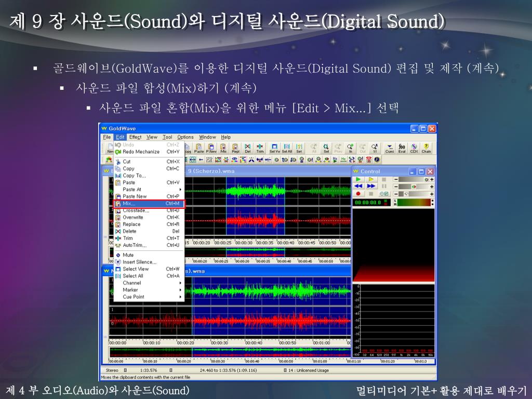Click the Repl replace toolbar icon
Viewport: 532px width, 399px height.
(235, 148)
